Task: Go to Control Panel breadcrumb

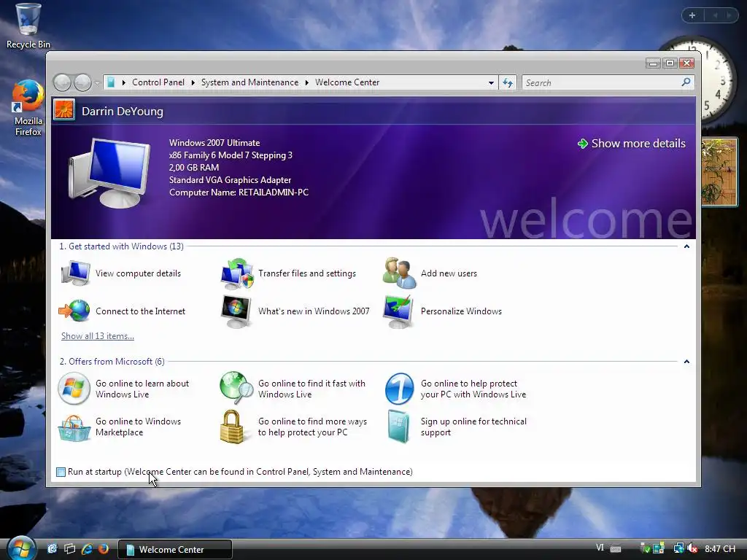Action: click(158, 82)
